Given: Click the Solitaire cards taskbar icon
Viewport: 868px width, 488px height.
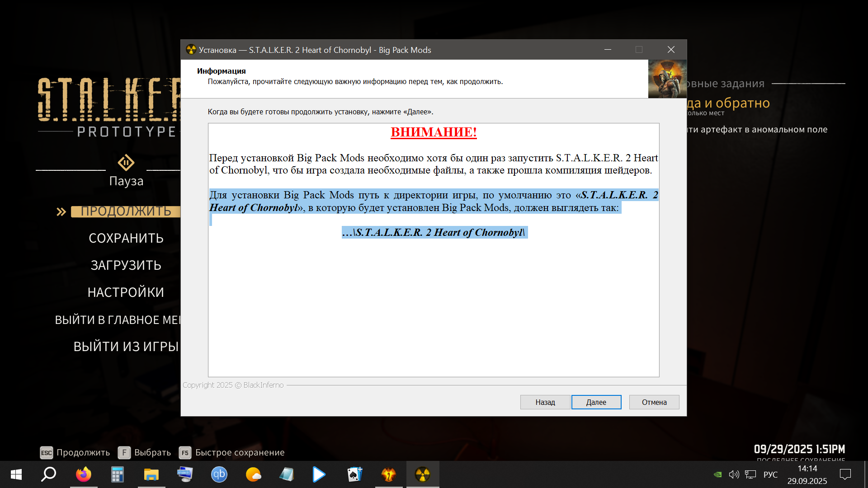Looking at the screenshot, I should point(355,474).
